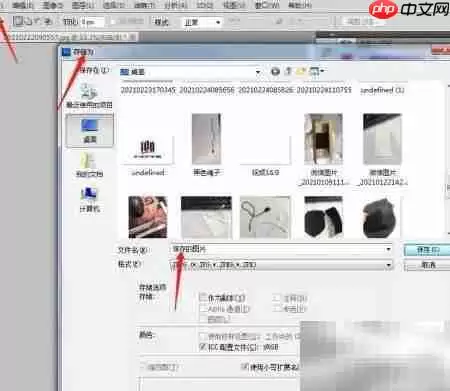Toggle the 图层 (Layers) save option checkbox

click(x=203, y=319)
